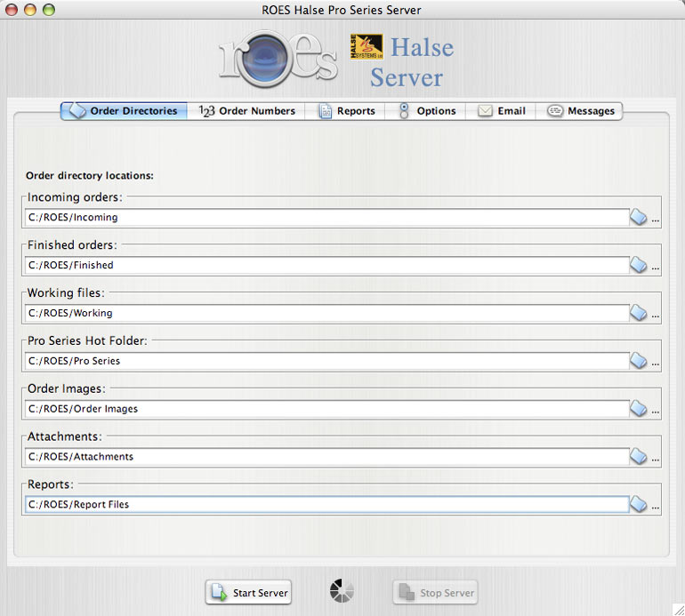The height and width of the screenshot is (616, 685).
Task: Switch to the Options tab
Action: pyautogui.click(x=426, y=111)
